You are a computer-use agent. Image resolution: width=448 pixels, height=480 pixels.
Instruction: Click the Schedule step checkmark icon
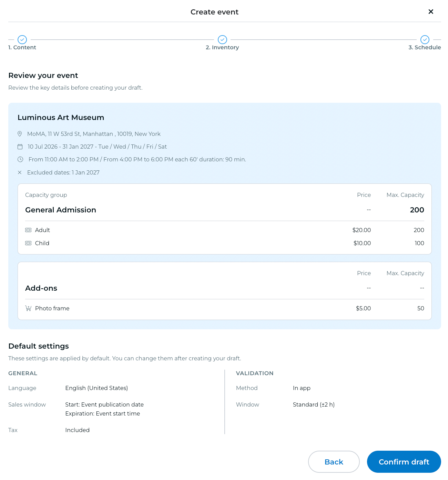[x=425, y=40]
